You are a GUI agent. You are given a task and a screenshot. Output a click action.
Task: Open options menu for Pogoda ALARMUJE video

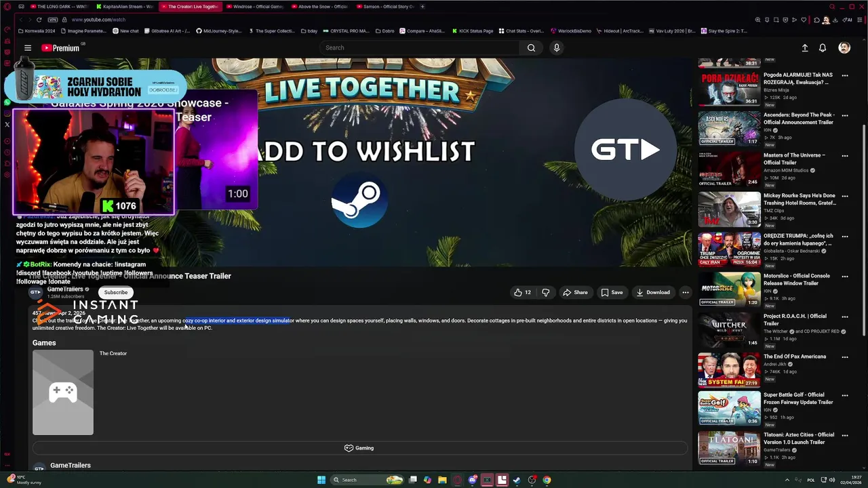(x=845, y=76)
